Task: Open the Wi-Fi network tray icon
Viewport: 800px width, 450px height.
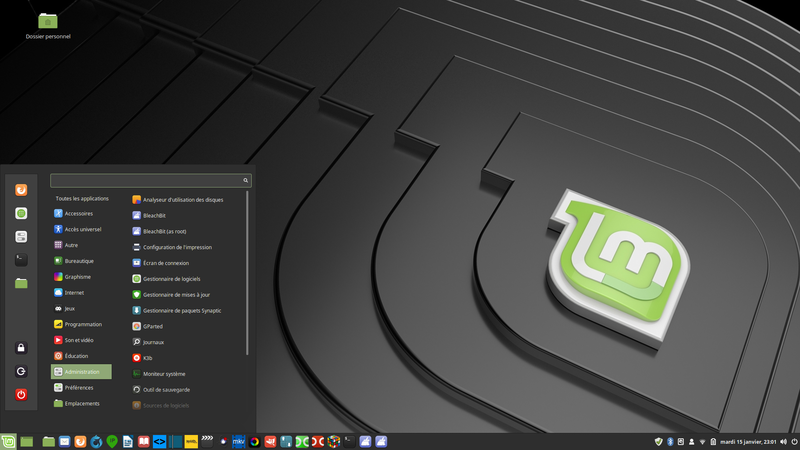Action: click(702, 442)
